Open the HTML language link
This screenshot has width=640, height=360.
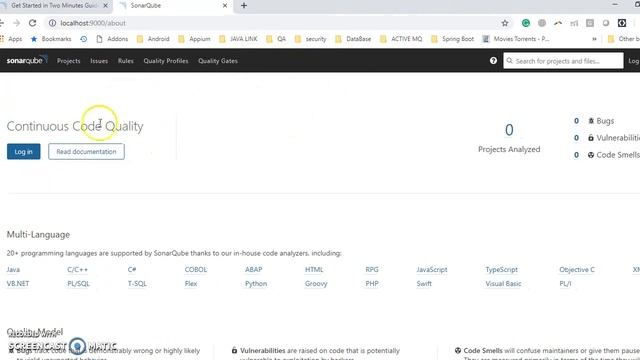coord(314,270)
